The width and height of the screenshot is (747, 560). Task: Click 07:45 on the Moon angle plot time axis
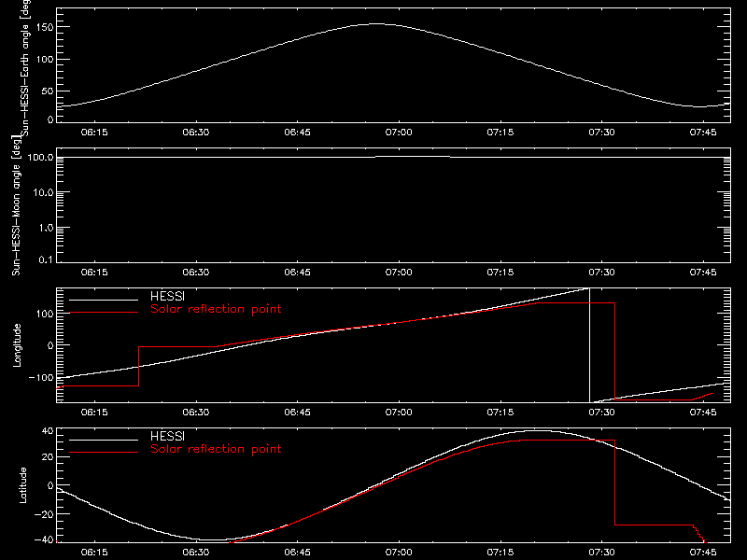[x=703, y=272]
